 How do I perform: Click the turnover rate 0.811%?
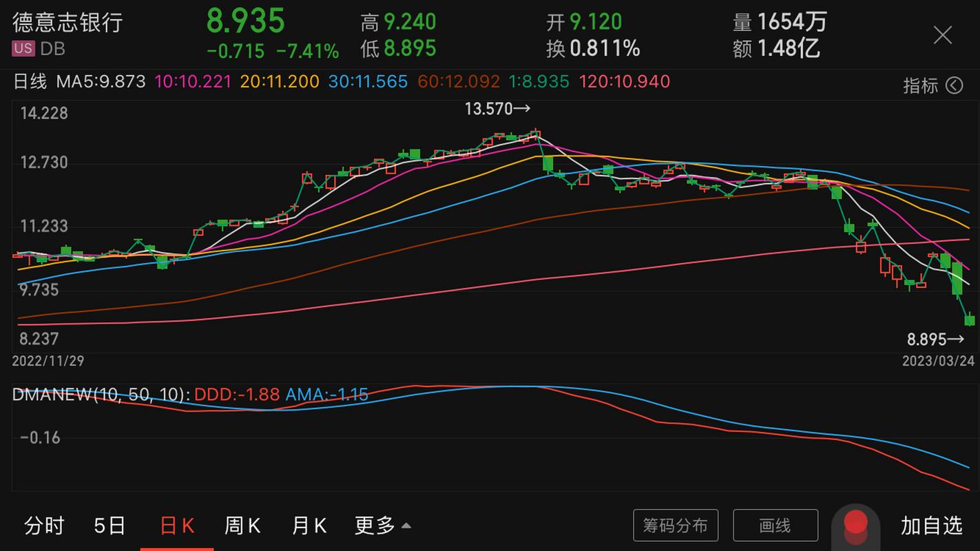click(605, 48)
